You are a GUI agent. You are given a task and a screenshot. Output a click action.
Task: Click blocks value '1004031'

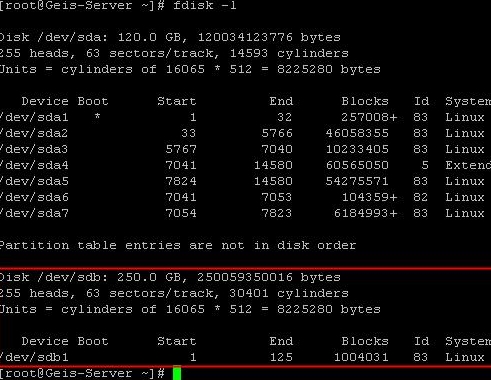361,357
